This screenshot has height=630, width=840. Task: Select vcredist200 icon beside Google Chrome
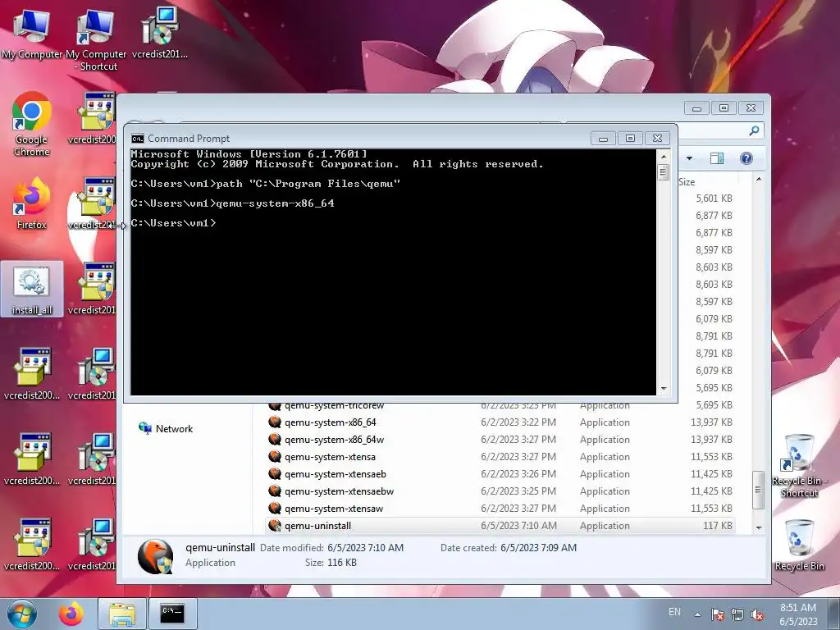(92, 118)
